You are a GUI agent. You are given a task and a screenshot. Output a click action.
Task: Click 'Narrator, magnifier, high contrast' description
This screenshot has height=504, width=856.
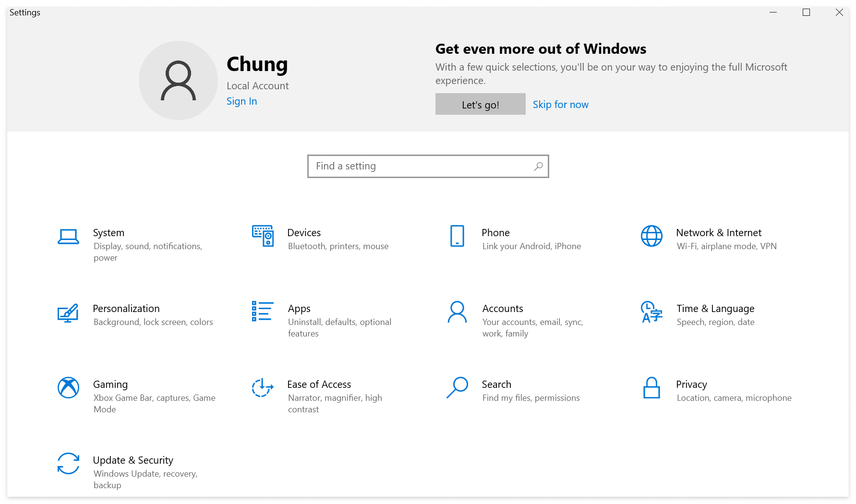(335, 404)
